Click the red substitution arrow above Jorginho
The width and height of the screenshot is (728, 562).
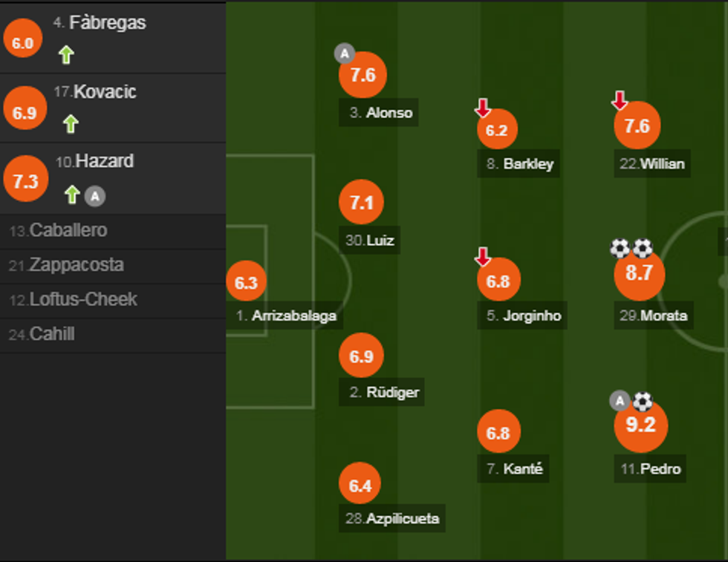483,258
